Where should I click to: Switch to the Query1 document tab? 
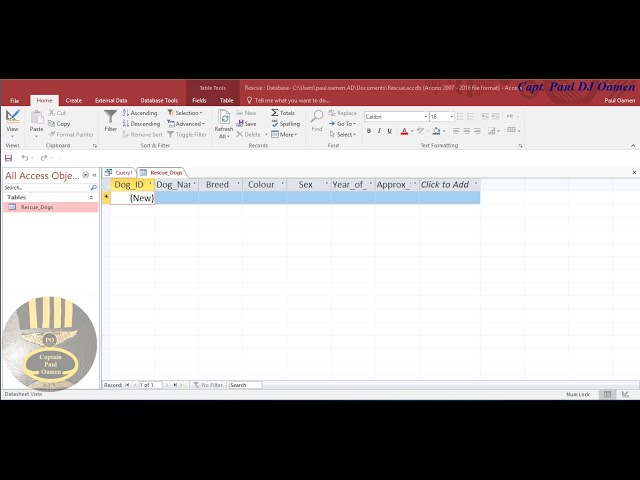coord(119,173)
